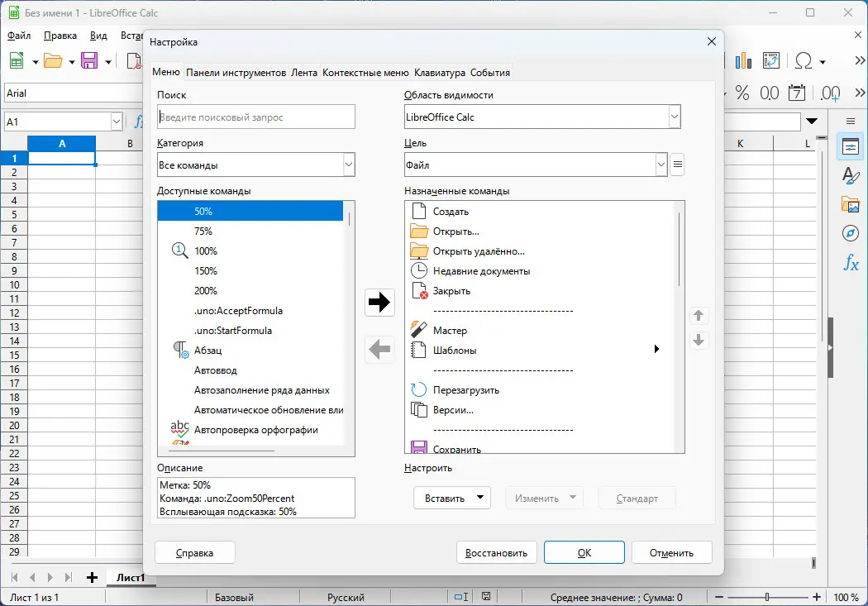
Task: Open the hamburger menu next to Цель
Action: (x=677, y=165)
